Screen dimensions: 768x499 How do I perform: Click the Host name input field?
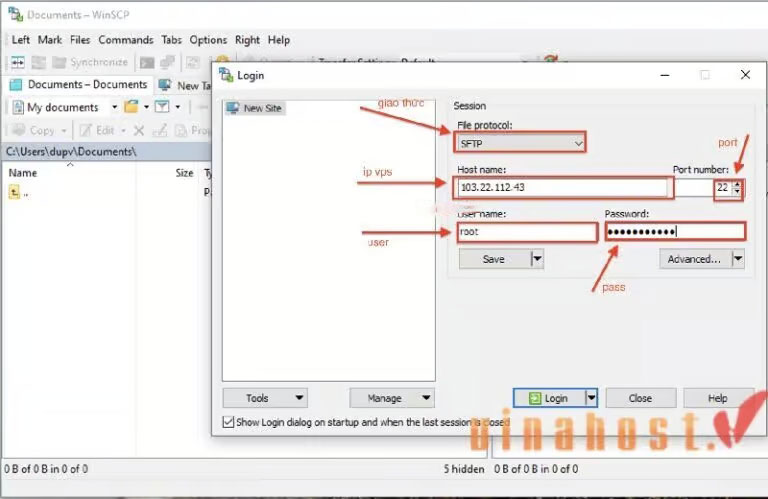[x=562, y=188]
